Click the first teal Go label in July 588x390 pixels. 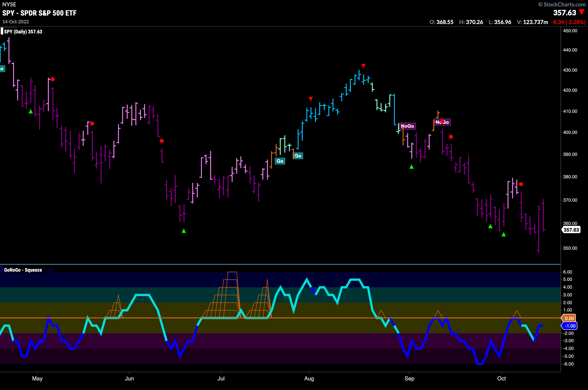(x=280, y=161)
